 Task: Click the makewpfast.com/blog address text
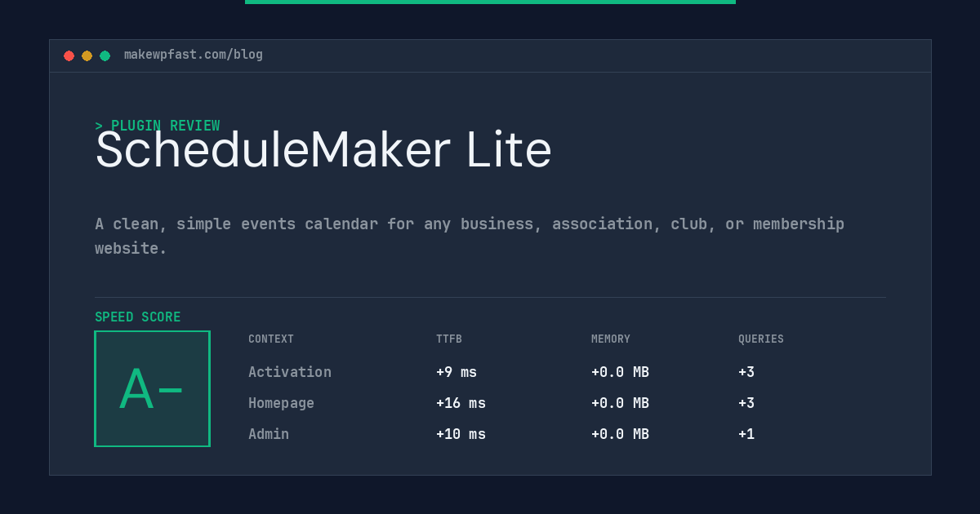[x=194, y=55]
